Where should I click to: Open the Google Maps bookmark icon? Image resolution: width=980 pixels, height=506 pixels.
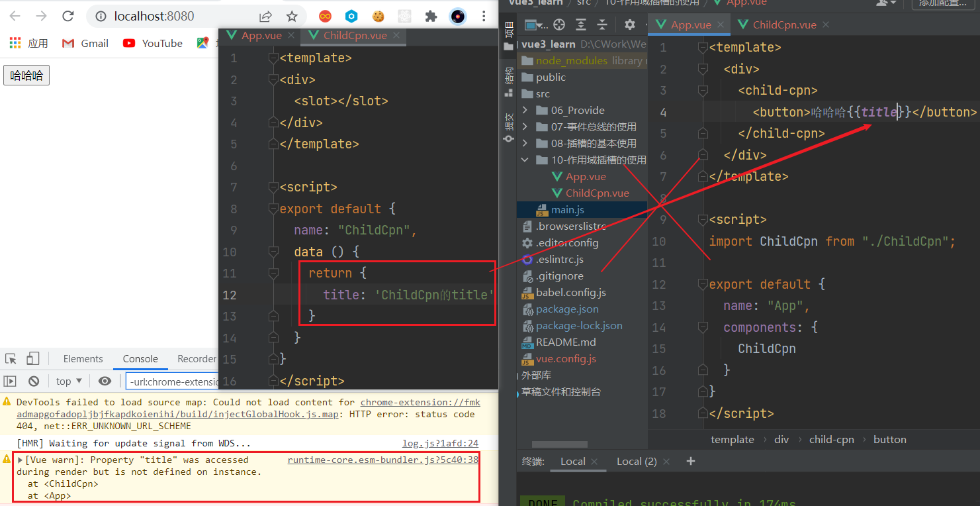pos(202,43)
